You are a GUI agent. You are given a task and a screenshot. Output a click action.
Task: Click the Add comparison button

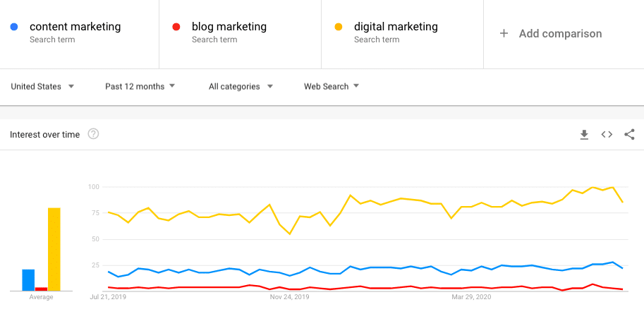point(550,34)
